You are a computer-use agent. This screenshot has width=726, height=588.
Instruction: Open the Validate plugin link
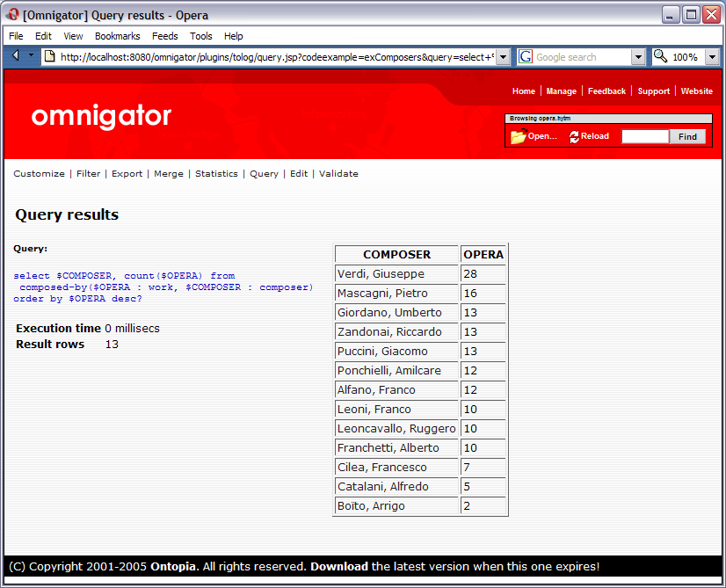pos(338,173)
